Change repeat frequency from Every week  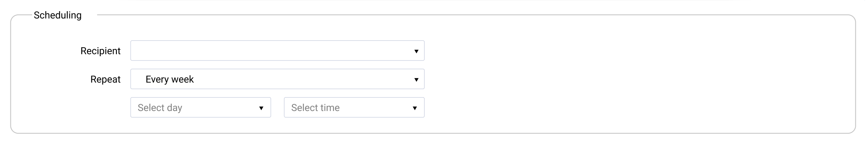[x=277, y=79]
